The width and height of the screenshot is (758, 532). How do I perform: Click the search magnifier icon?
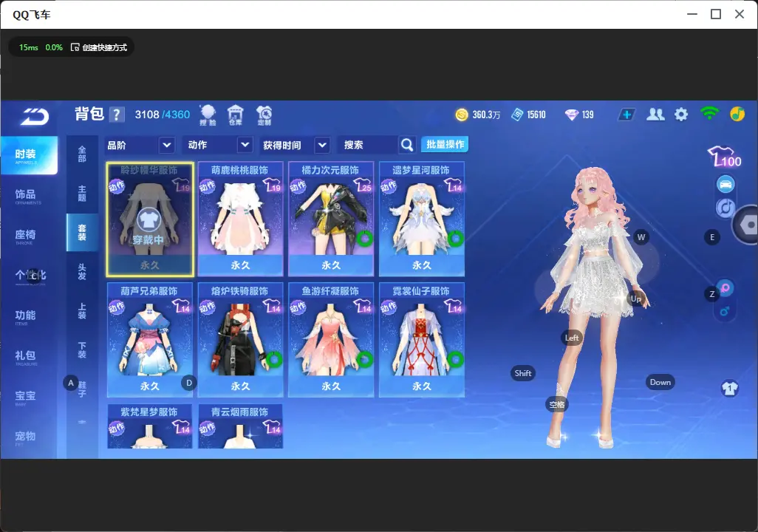click(407, 145)
